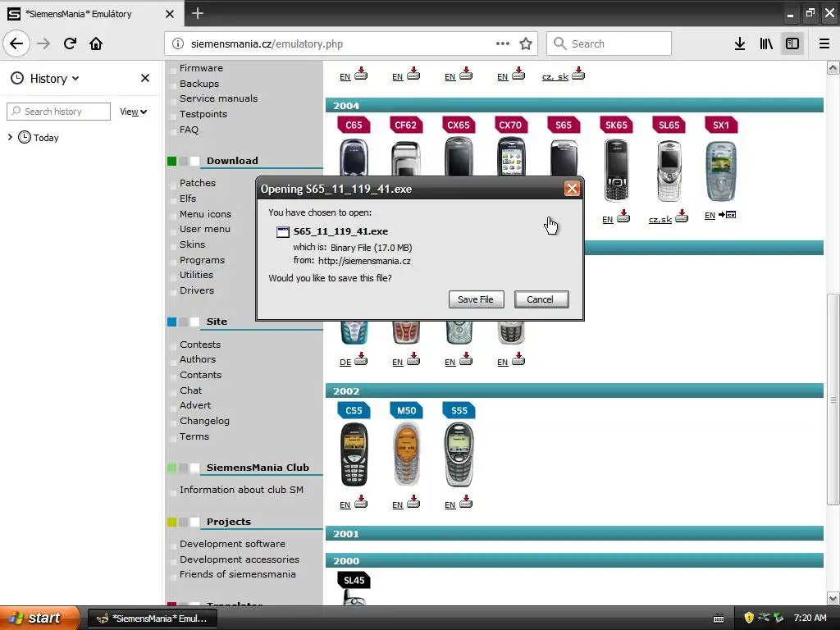Image resolution: width=840 pixels, height=630 pixels.
Task: Bookmark this page with the star
Action: coord(526,44)
